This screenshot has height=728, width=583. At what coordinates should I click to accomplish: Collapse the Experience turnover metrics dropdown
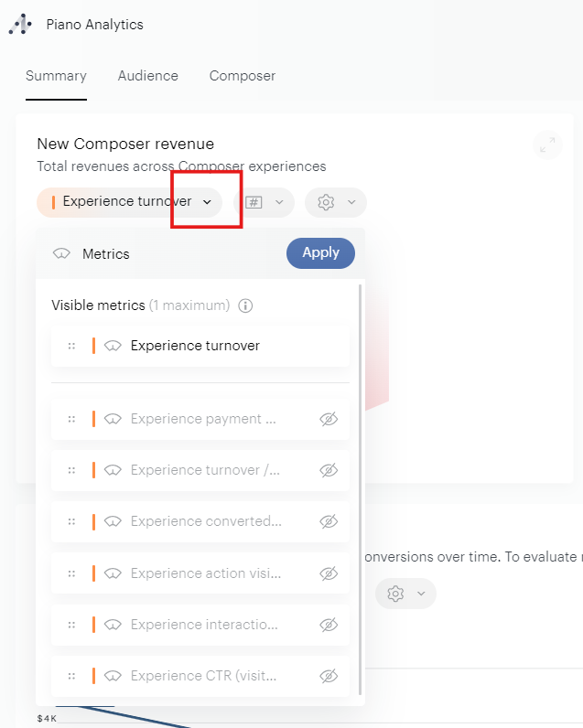click(208, 202)
